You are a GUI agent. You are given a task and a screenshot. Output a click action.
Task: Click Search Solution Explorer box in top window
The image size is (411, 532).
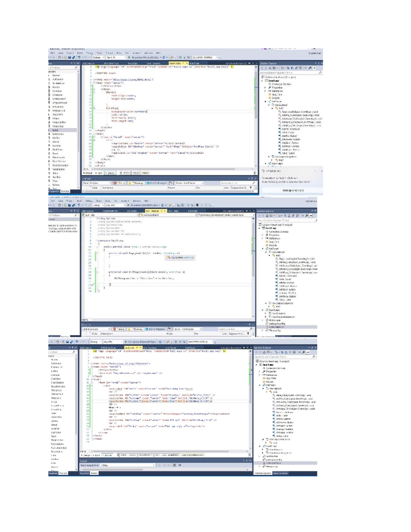(291, 73)
